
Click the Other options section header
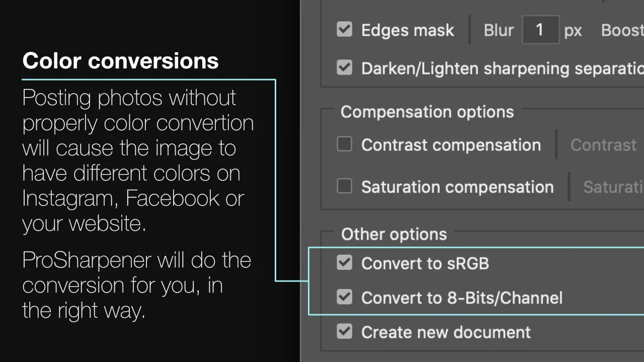(x=393, y=234)
